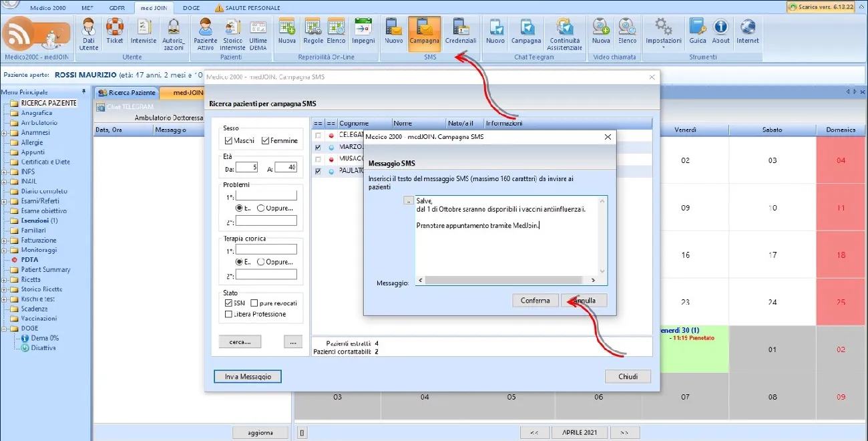Switch to the DOGE ribbon tab
The height and width of the screenshot is (441, 868).
(190, 7)
